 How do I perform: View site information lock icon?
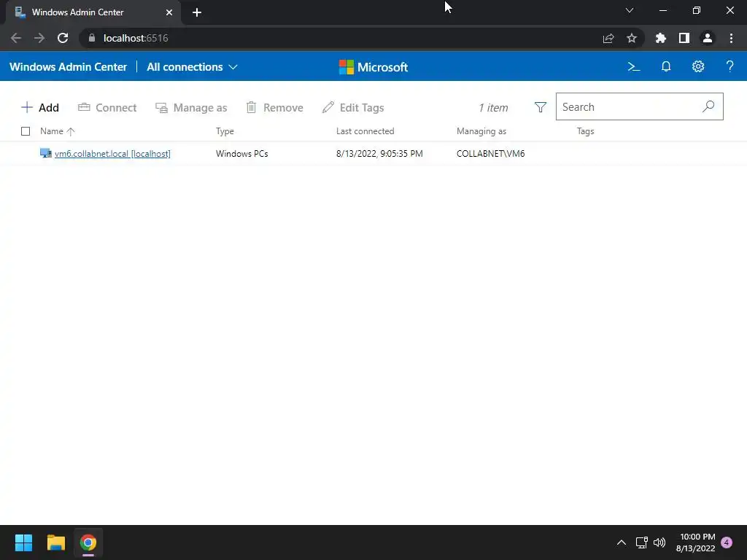coord(92,38)
